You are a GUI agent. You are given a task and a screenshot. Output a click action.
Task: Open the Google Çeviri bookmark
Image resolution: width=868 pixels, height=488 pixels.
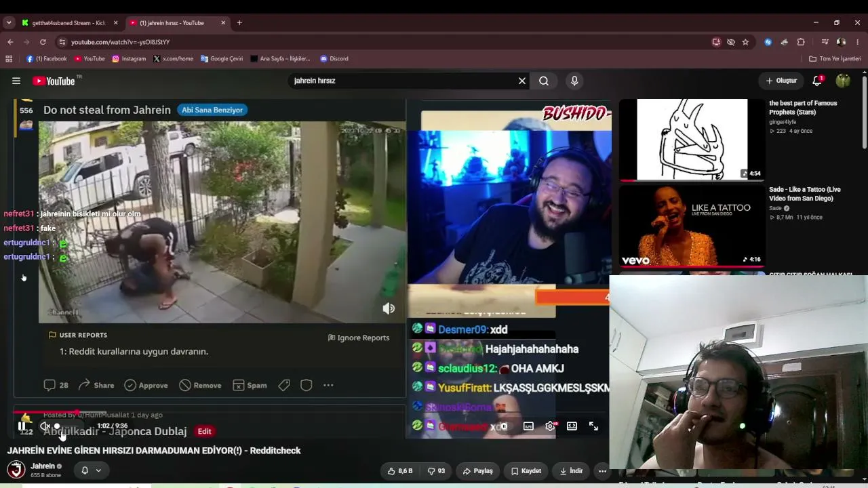[x=222, y=59]
